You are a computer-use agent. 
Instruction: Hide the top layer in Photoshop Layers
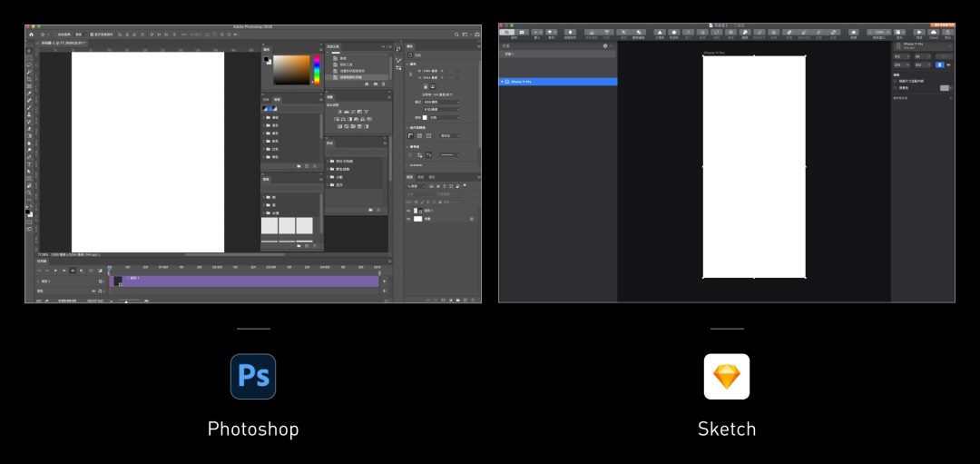pyautogui.click(x=408, y=211)
